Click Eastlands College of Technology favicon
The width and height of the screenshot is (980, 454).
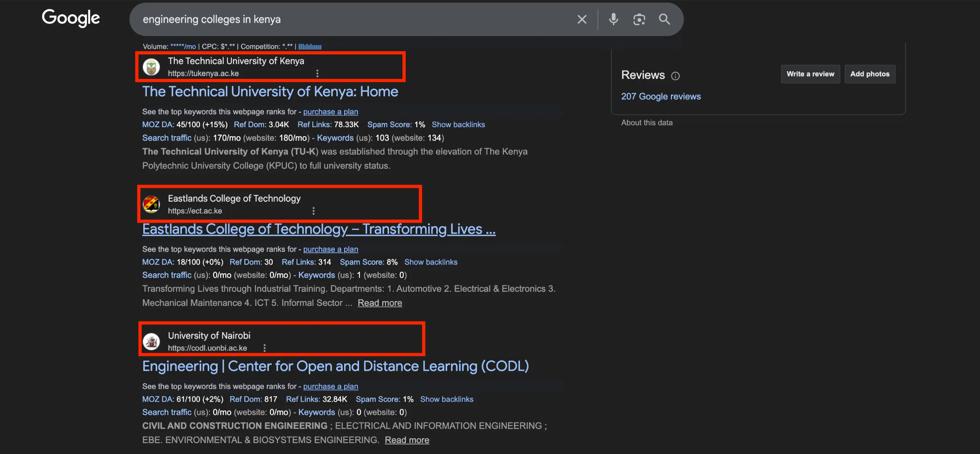pos(151,204)
